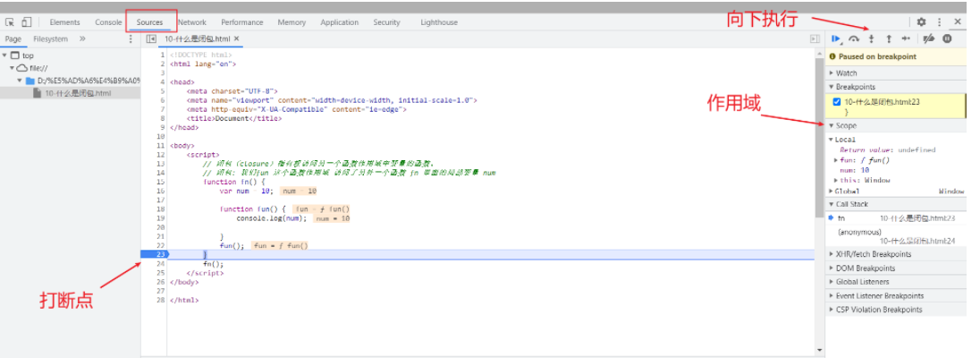Image resolution: width=980 pixels, height=358 pixels.
Task: Select the Filesystem navigator tab
Action: [51, 38]
